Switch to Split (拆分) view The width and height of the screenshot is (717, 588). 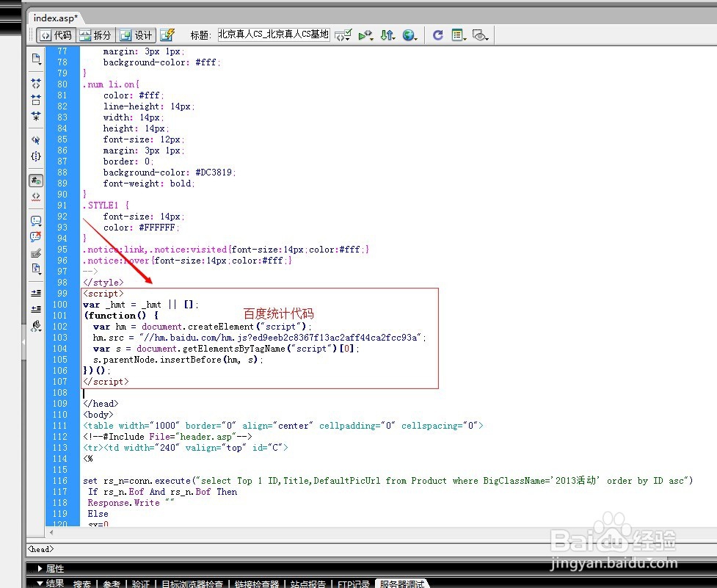(95, 35)
